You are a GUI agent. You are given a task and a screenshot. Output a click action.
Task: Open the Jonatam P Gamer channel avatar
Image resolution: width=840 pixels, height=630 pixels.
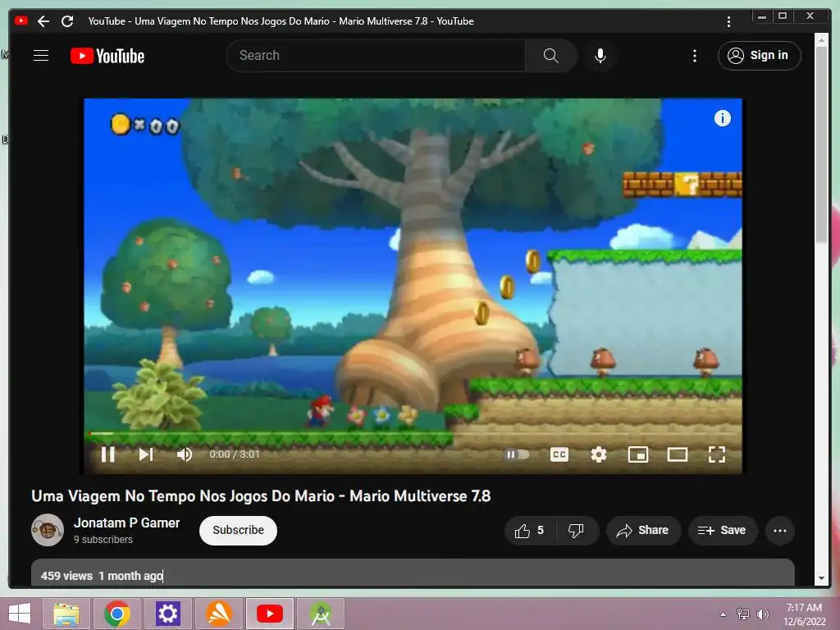[x=48, y=531]
